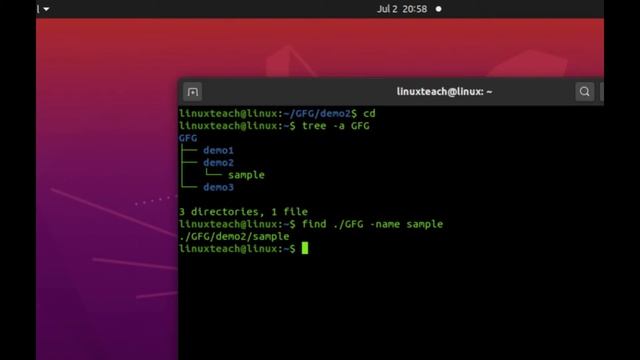Click the green terminal cursor block
640x360 pixels.
(305, 248)
